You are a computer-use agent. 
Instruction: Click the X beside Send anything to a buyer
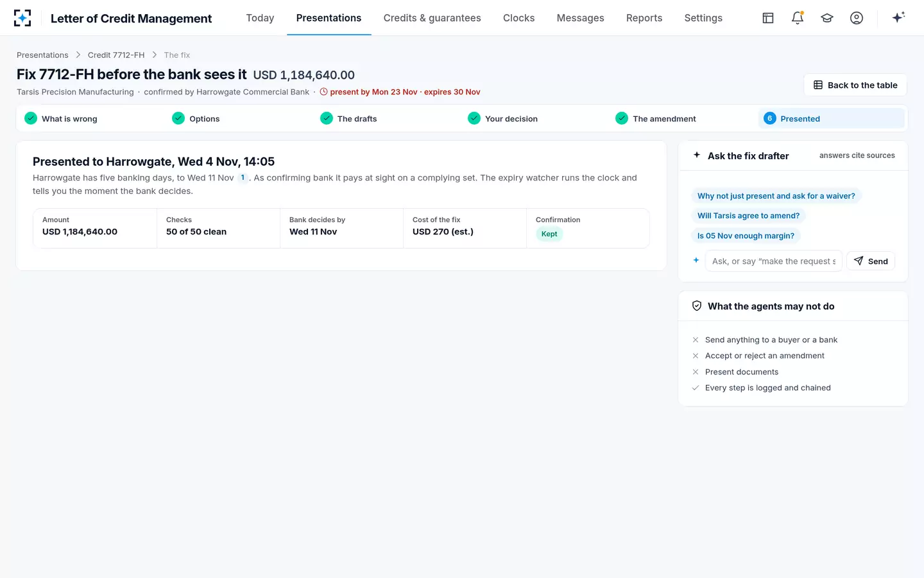pos(696,340)
